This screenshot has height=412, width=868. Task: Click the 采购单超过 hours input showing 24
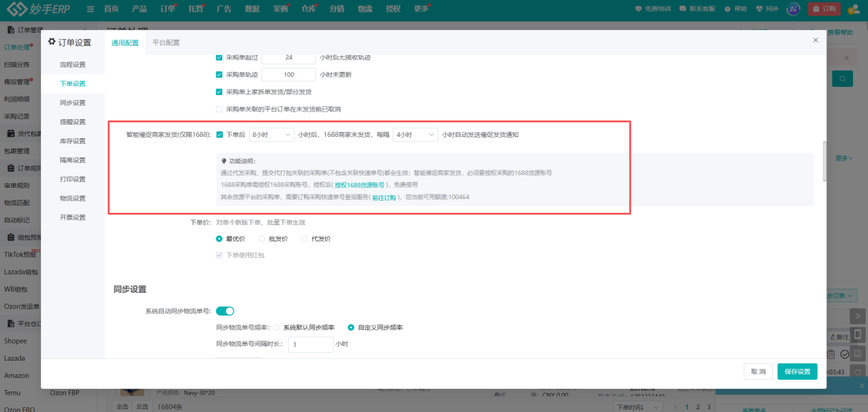(289, 57)
